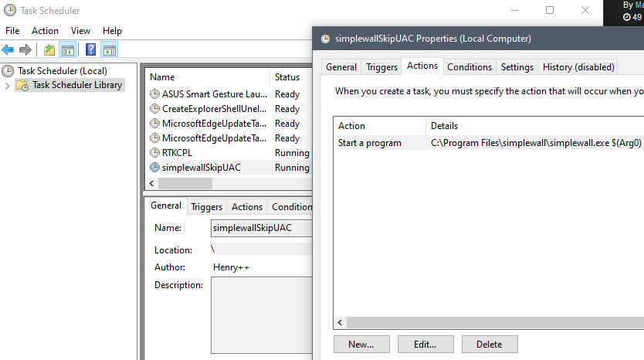Switch to the History (disabled) tab

[x=578, y=67]
